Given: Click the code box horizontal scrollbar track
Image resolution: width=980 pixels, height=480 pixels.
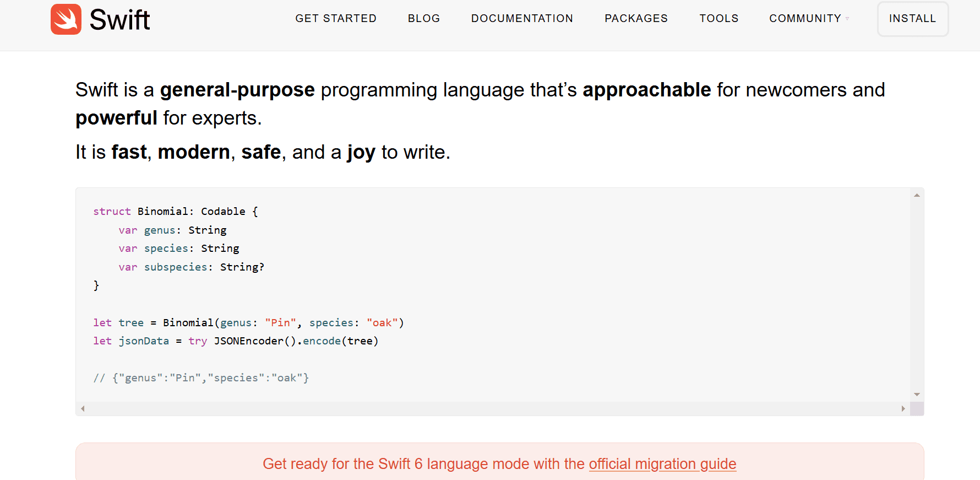Looking at the screenshot, I should [x=493, y=408].
